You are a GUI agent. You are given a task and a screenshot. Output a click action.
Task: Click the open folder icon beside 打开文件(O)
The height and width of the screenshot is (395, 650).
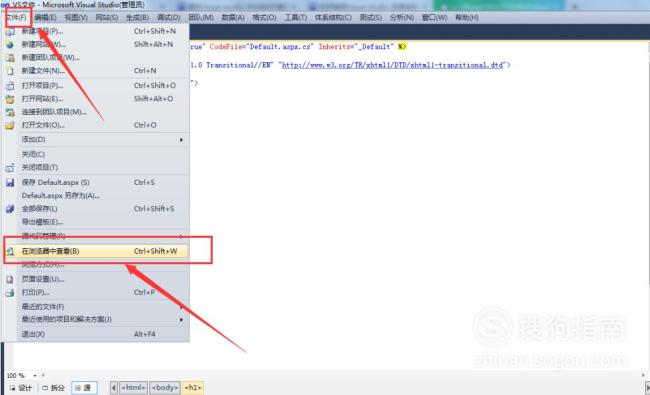[10, 125]
